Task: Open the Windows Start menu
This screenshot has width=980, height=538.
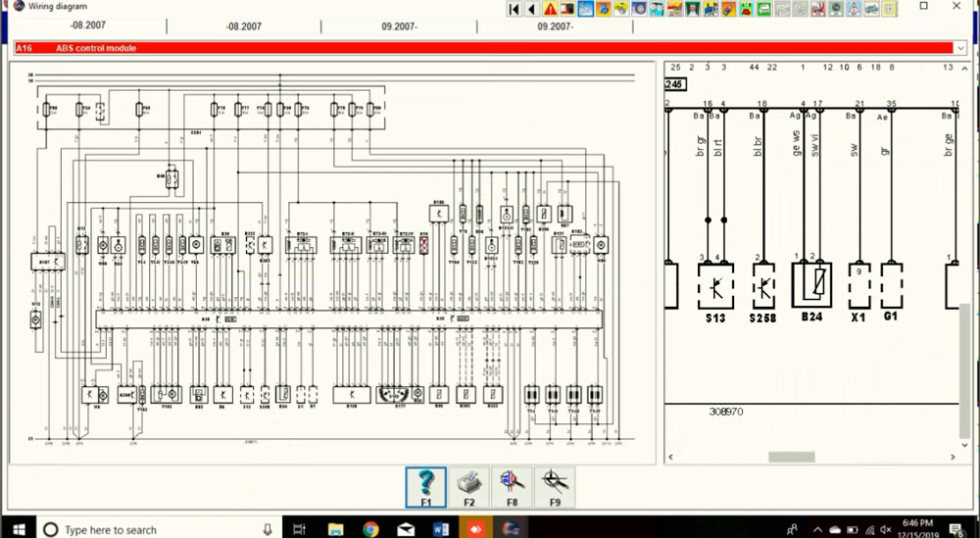Action: tap(19, 529)
